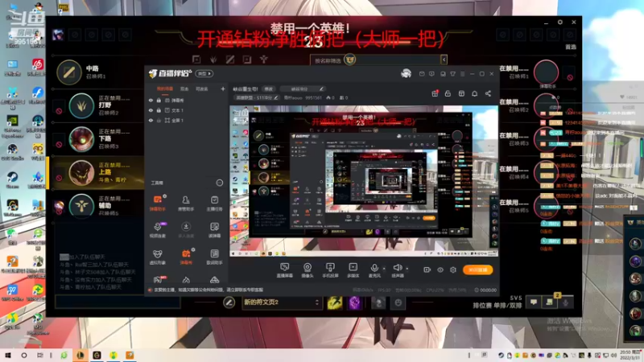The image size is (644, 362).
Task: Open the notification bell icon
Action: point(474,93)
